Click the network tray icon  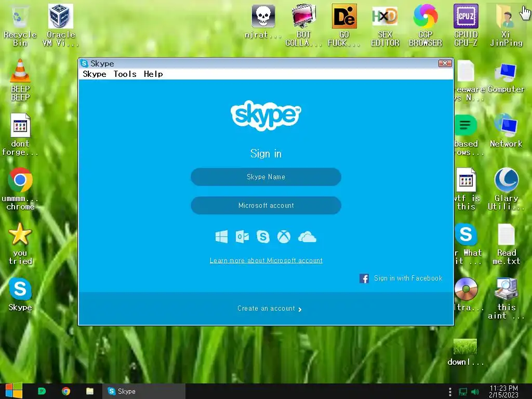(463, 392)
